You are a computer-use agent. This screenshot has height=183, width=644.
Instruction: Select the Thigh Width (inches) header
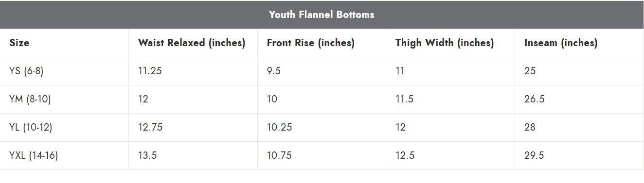pos(445,43)
